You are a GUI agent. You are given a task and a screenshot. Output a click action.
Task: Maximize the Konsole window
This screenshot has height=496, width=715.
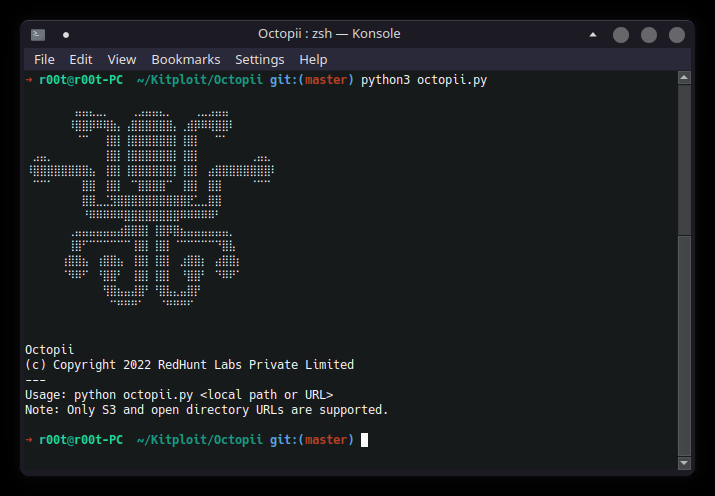pyautogui.click(x=649, y=34)
